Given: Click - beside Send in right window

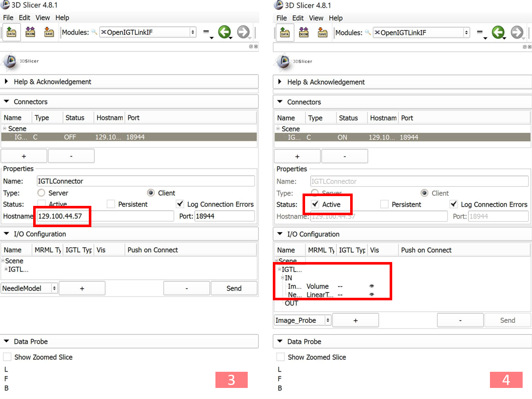Looking at the screenshot, I should 460,320.
